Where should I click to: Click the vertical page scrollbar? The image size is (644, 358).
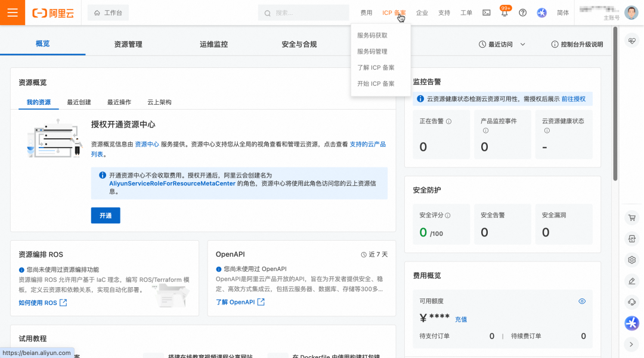[x=615, y=103]
